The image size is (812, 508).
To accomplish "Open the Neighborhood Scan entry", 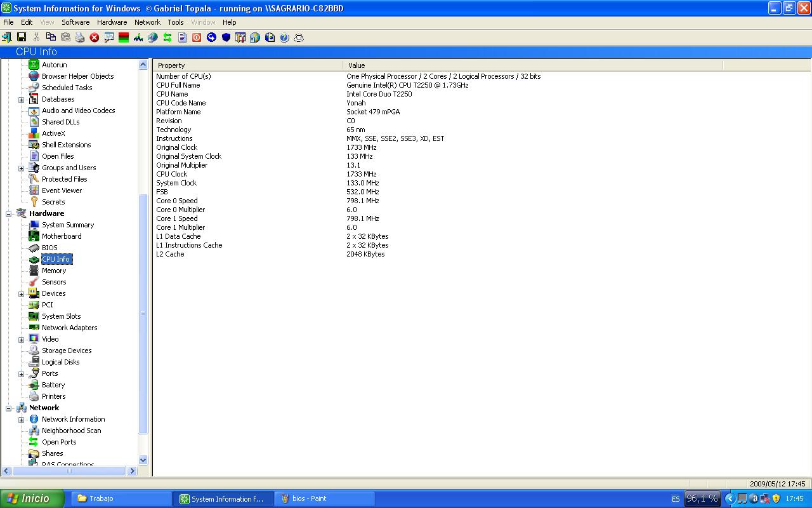I will 72,431.
